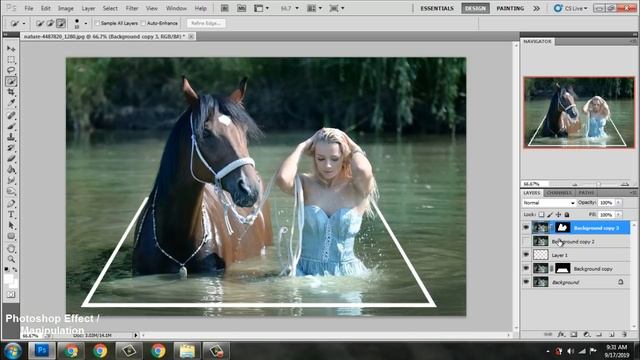This screenshot has height=360, width=640.
Task: Select the Blur tool
Action: tap(11, 180)
